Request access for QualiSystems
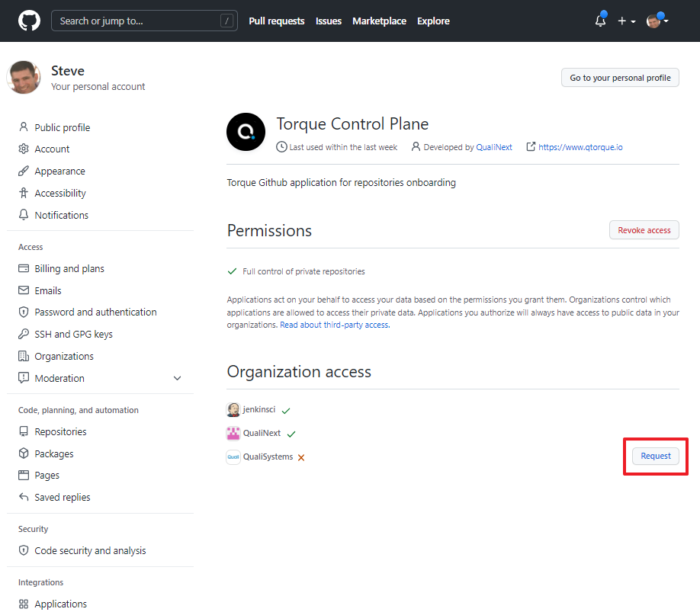The image size is (700, 612). click(655, 456)
